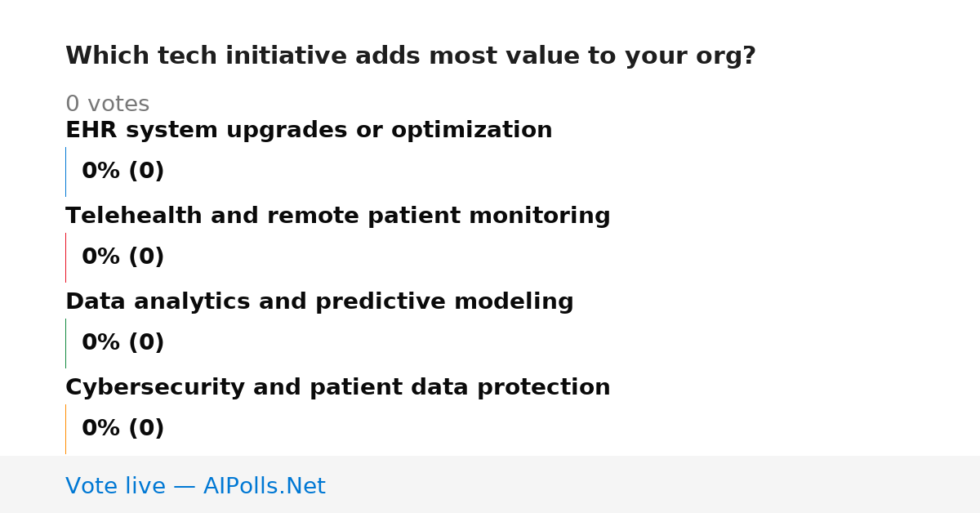
Task: Click the poll question title text
Action: (411, 56)
